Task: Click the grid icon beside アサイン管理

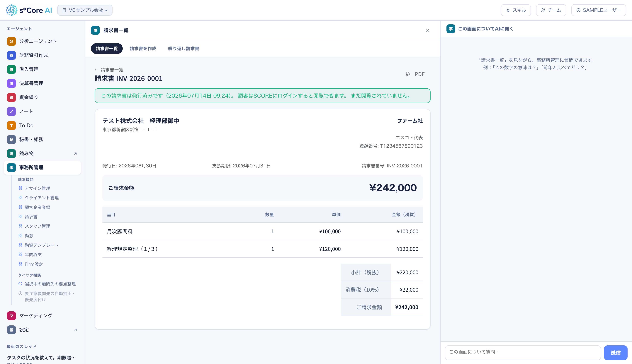Action: coord(20,188)
